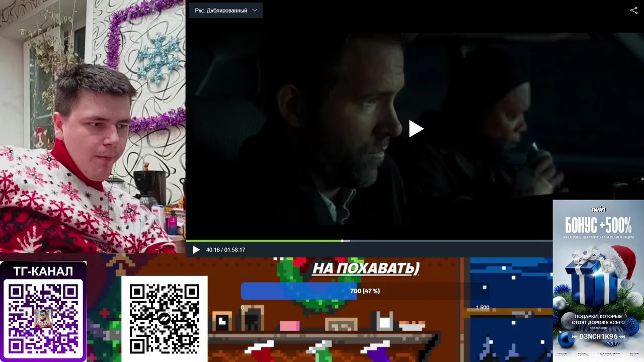
Task: Seek on the video progress bar
Action: point(369,241)
